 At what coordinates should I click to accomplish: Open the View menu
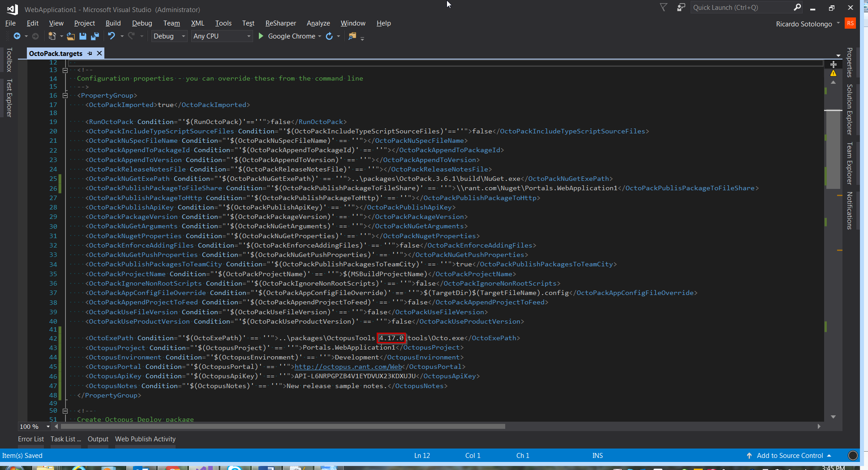(56, 23)
